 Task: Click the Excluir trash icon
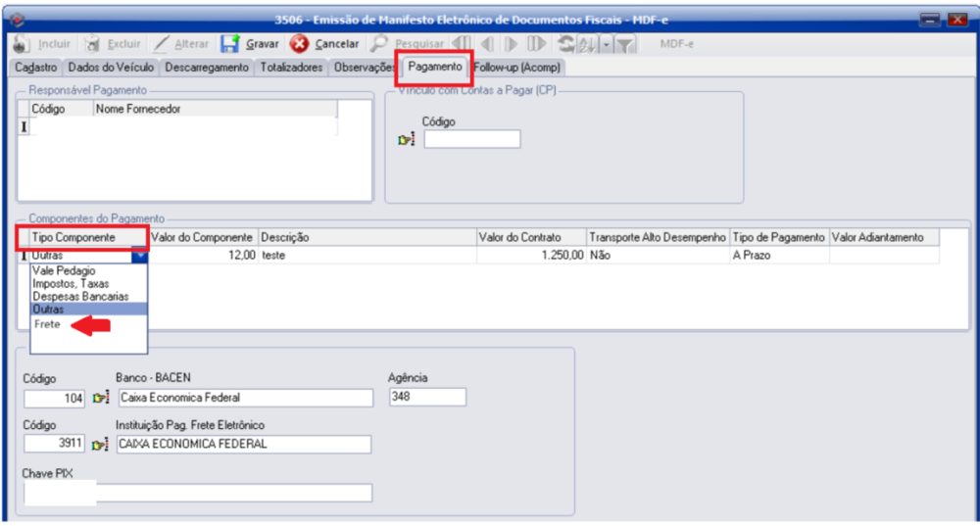[92, 44]
